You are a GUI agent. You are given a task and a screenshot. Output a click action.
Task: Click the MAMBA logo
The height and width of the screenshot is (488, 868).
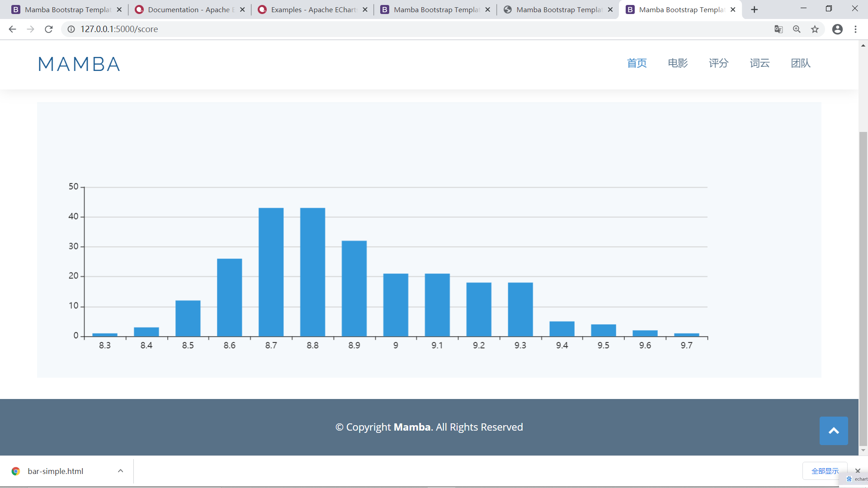click(x=79, y=64)
